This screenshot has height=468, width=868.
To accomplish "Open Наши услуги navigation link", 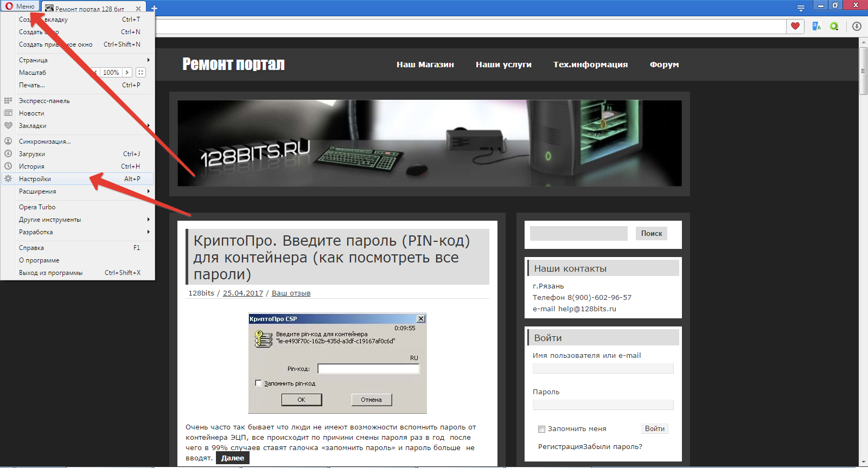I will (x=503, y=65).
